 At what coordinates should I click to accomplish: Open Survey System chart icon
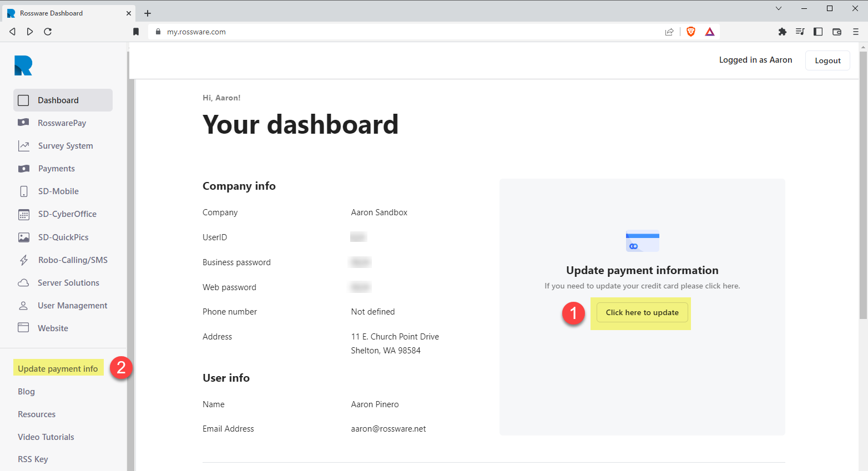click(23, 146)
